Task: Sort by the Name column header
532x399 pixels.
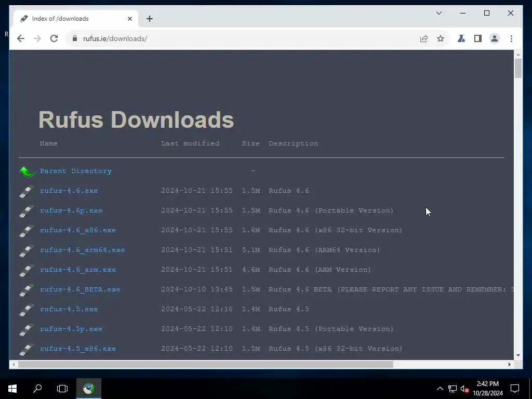Action: pos(48,143)
